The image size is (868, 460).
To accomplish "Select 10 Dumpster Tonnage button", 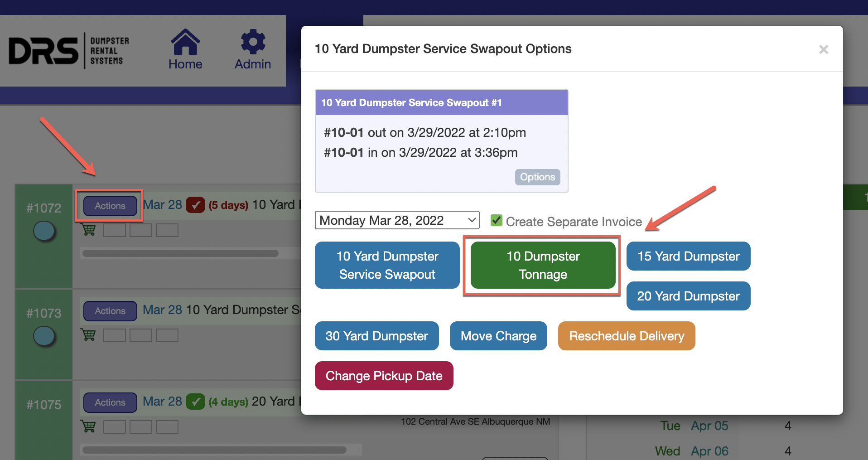I will point(543,265).
